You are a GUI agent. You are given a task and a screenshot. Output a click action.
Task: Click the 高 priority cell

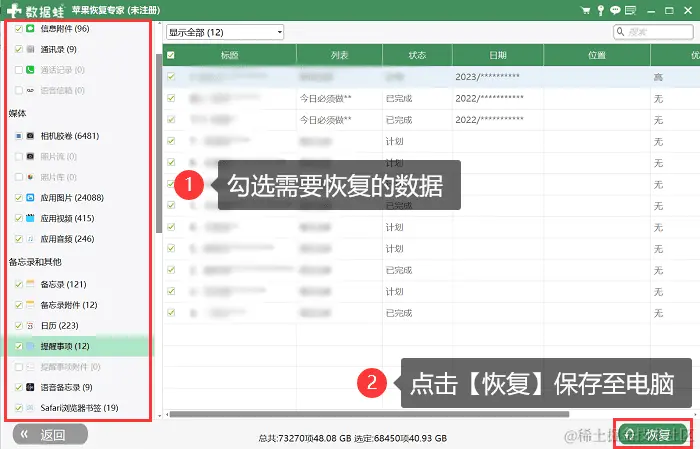tap(658, 77)
